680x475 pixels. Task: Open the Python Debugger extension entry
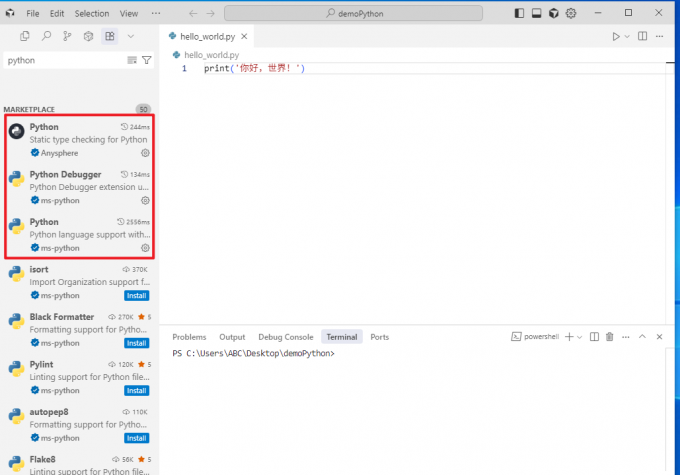click(79, 187)
